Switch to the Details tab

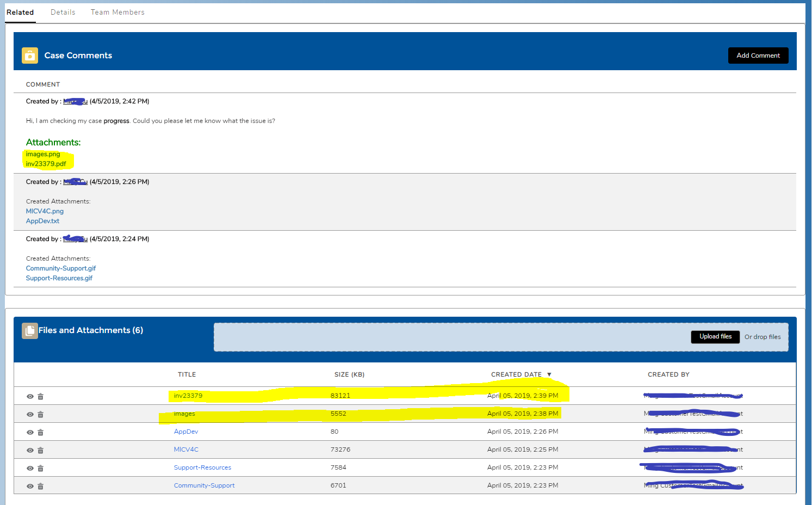(x=63, y=12)
